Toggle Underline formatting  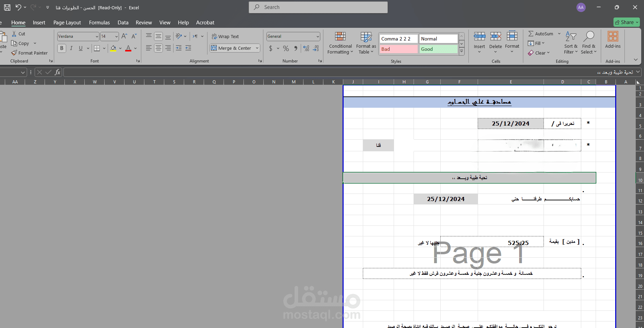[x=81, y=48]
